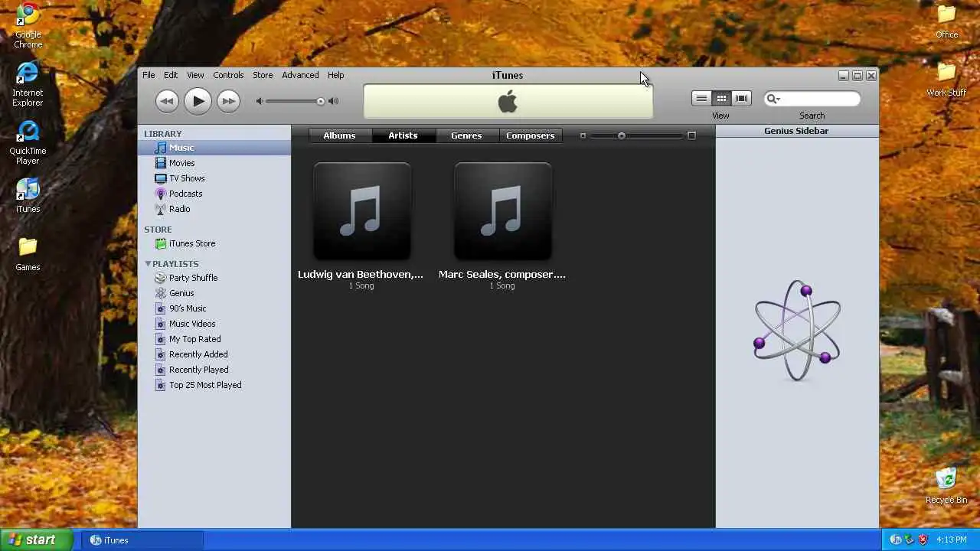Click the small thumbnail size icon

point(583,135)
